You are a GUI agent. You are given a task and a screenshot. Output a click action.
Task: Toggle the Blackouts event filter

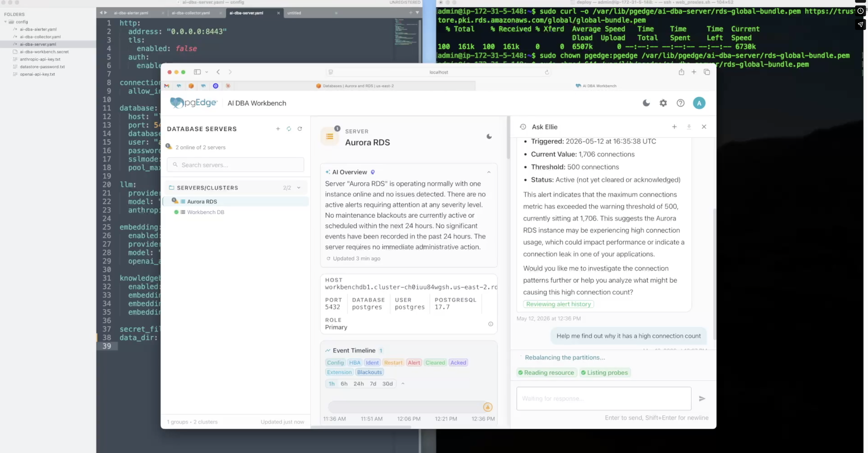pyautogui.click(x=369, y=372)
